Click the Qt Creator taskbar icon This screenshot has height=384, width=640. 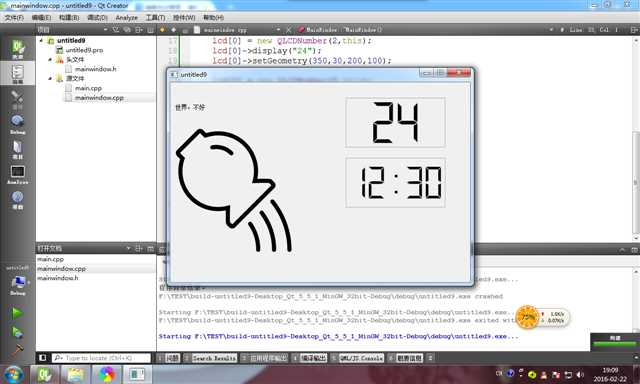click(44, 374)
